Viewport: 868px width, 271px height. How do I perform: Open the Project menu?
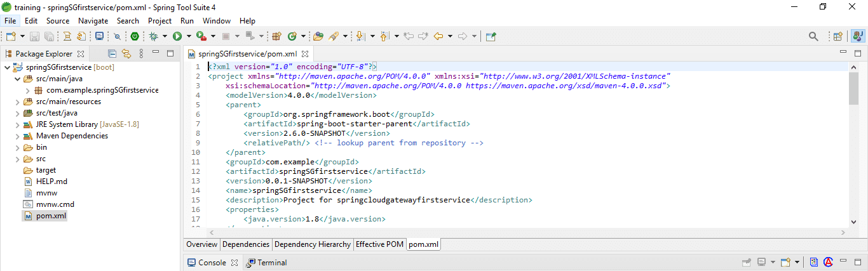point(159,20)
